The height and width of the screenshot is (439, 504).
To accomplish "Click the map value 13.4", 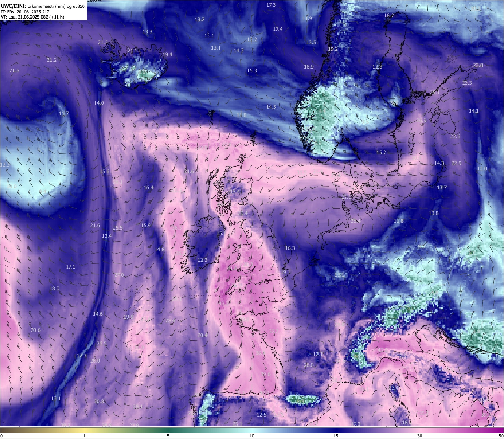I will (107, 236).
